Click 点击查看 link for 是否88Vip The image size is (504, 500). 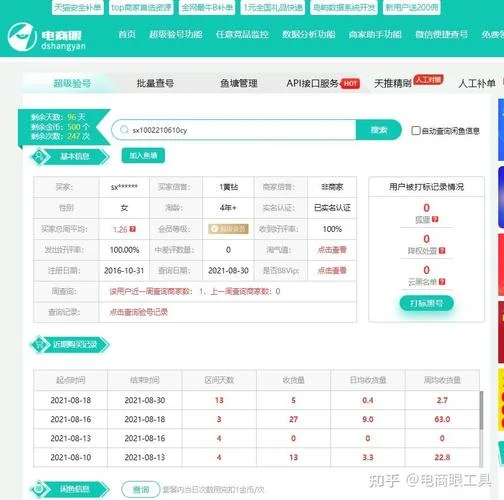(332, 270)
